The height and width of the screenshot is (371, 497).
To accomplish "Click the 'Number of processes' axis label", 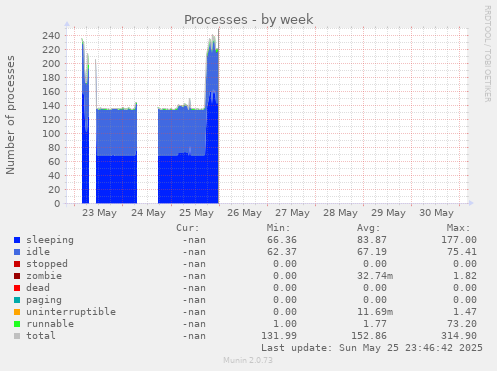I will pyautogui.click(x=10, y=115).
